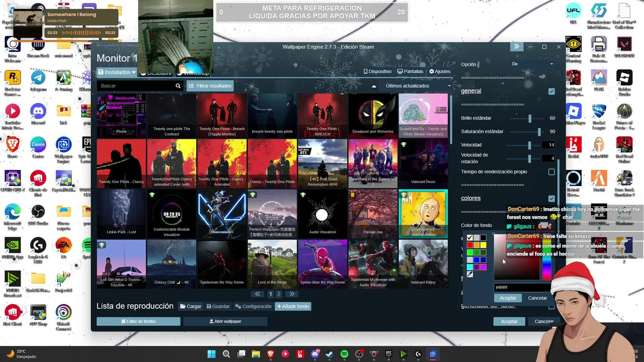
Task: Click Guardar playlist button
Action: click(217, 306)
